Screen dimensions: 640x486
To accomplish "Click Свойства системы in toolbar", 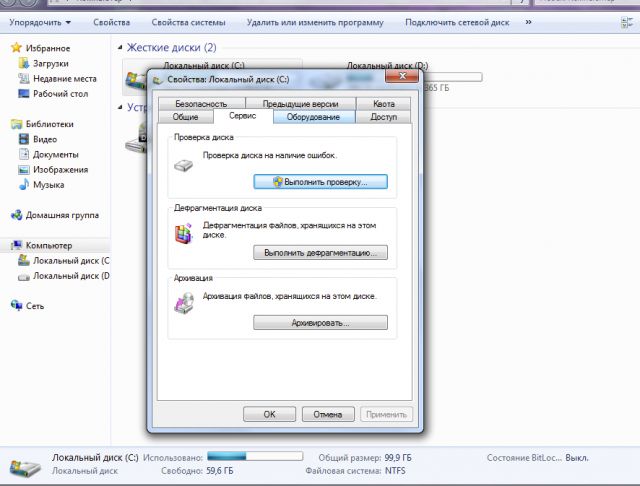I will point(189,22).
